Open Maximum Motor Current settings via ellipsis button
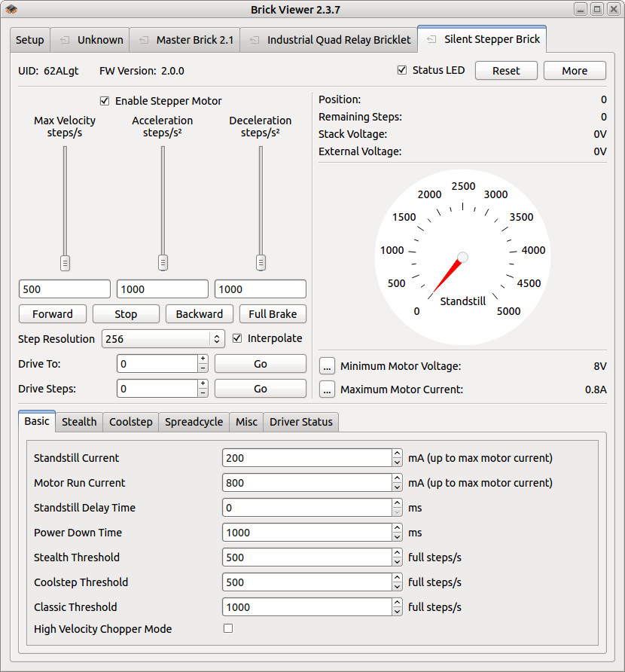 (x=327, y=389)
